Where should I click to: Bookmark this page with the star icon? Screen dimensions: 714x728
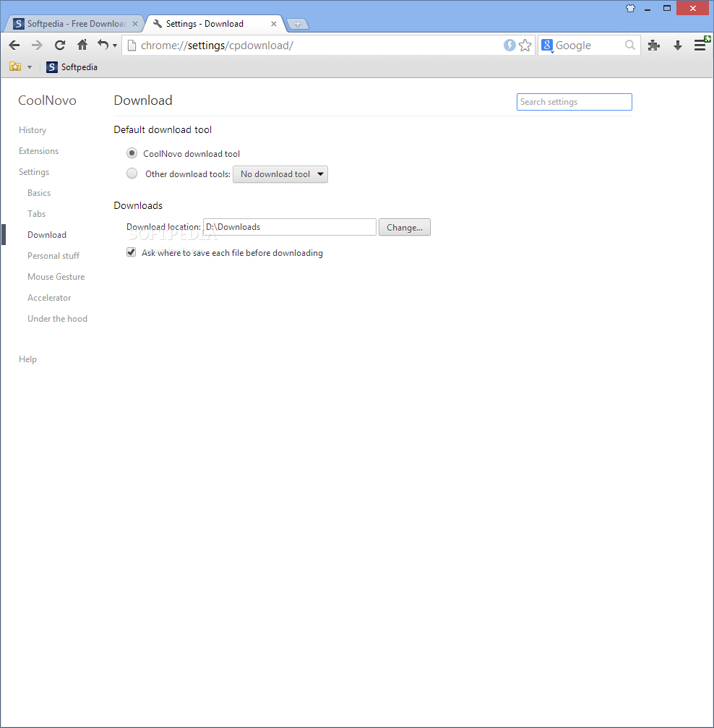point(525,45)
